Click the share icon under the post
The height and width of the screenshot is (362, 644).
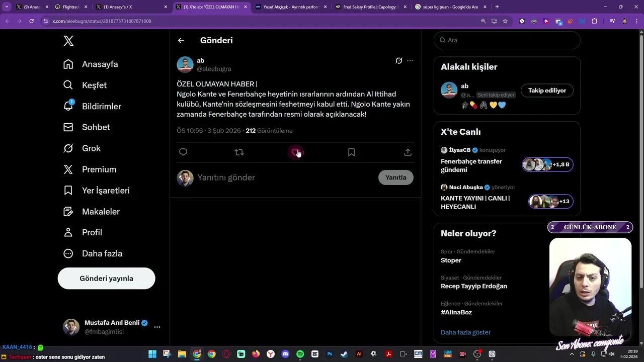pos(408,152)
